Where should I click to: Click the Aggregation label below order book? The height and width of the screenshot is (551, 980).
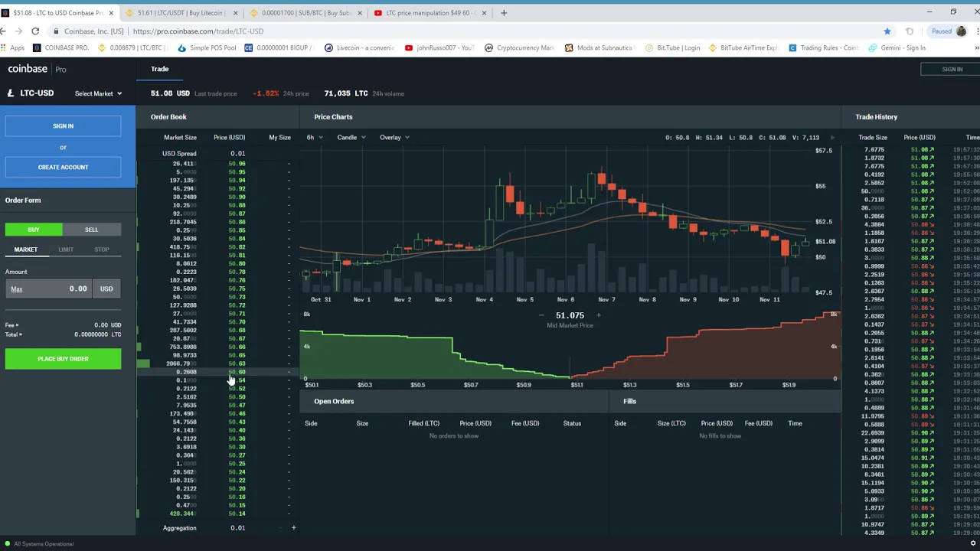179,528
